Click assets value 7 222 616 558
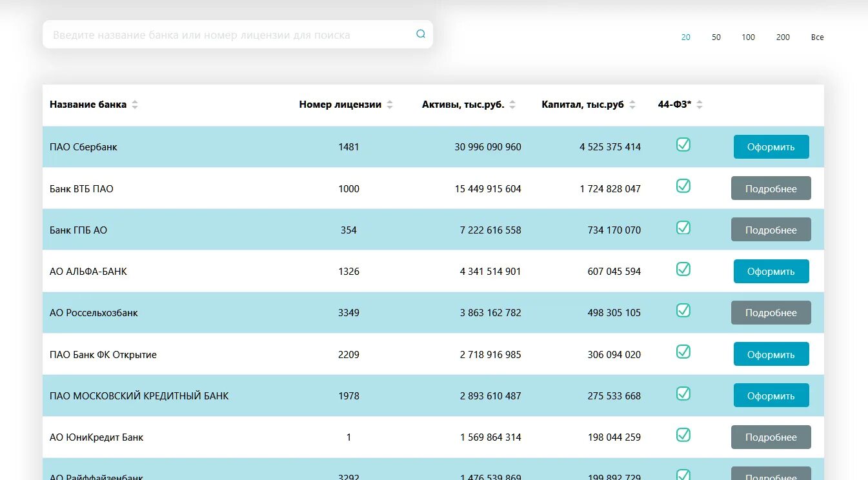Viewport: 868px width, 480px height. (x=490, y=230)
